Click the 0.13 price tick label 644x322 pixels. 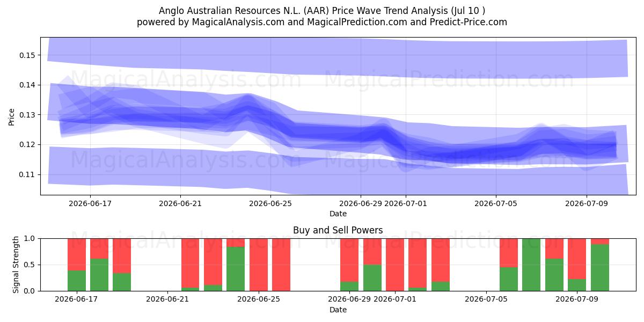point(28,115)
